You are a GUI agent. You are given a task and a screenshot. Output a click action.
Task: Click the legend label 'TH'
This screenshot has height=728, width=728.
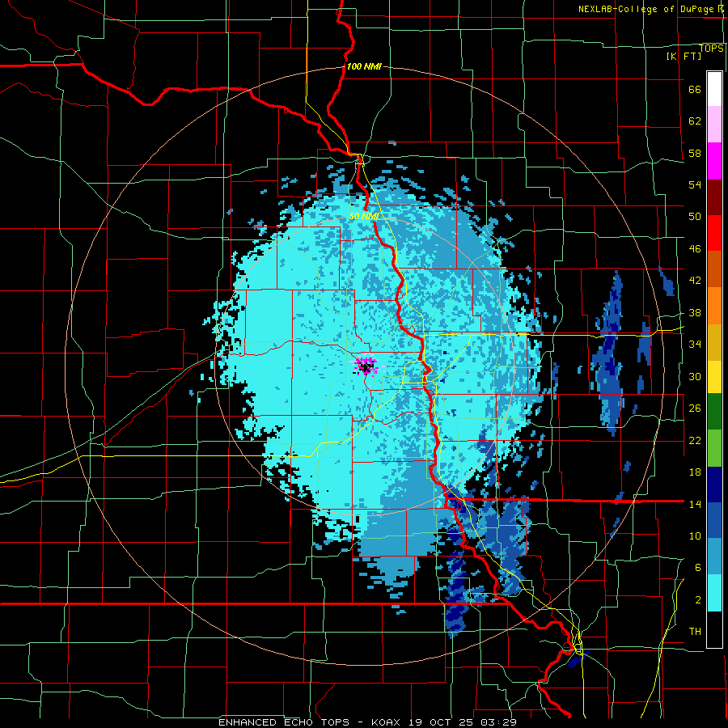695,631
